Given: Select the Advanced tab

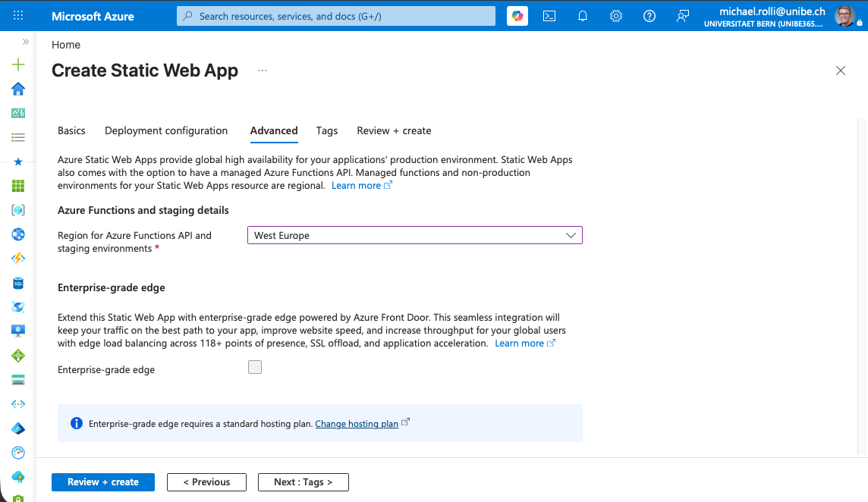Looking at the screenshot, I should (274, 130).
